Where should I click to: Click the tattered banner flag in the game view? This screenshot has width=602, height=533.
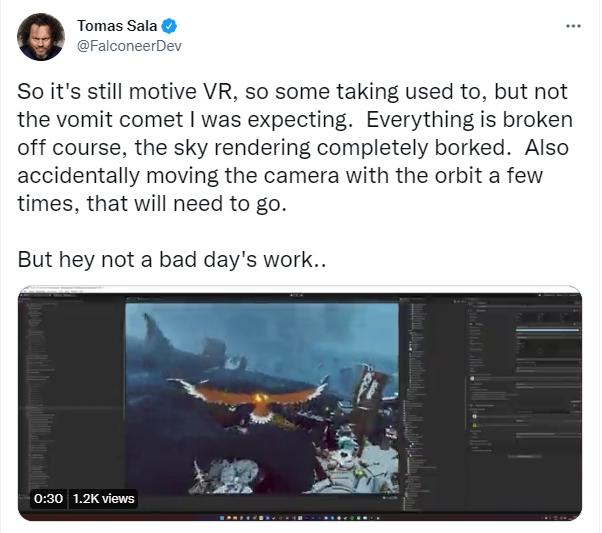[x=370, y=388]
